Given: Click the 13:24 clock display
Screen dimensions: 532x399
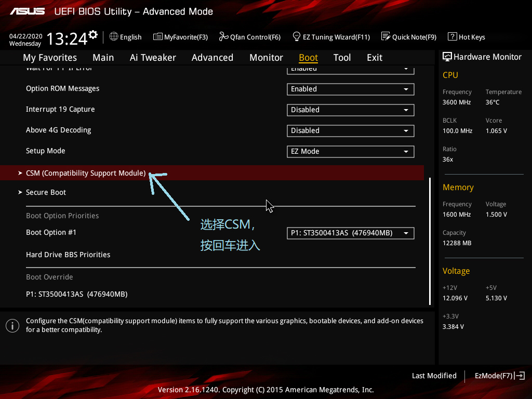Looking at the screenshot, I should pyautogui.click(x=67, y=38).
